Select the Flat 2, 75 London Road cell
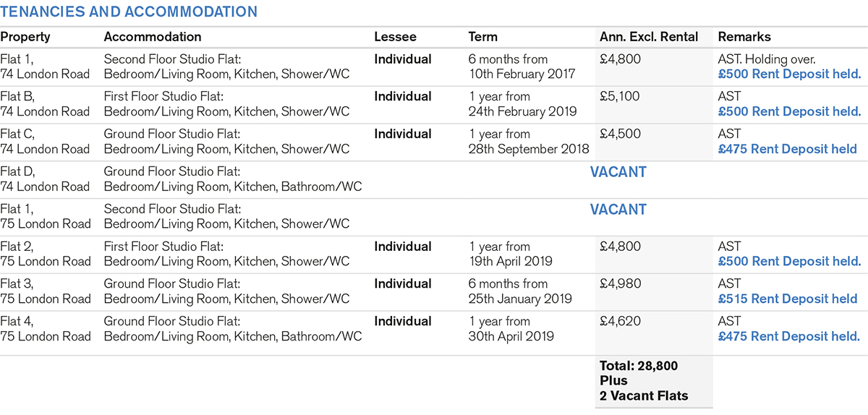The height and width of the screenshot is (415, 868). [x=45, y=254]
